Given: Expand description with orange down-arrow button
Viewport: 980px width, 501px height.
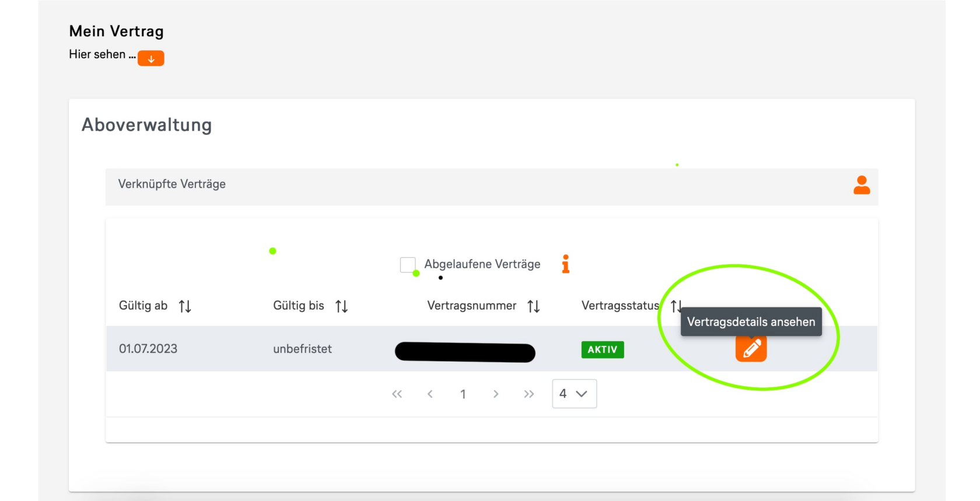Looking at the screenshot, I should click(151, 58).
